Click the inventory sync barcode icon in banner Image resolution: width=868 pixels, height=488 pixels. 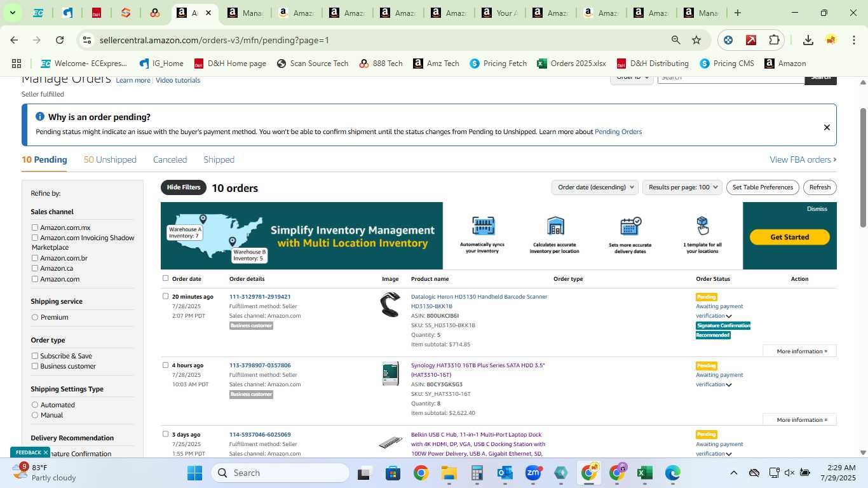(483, 226)
